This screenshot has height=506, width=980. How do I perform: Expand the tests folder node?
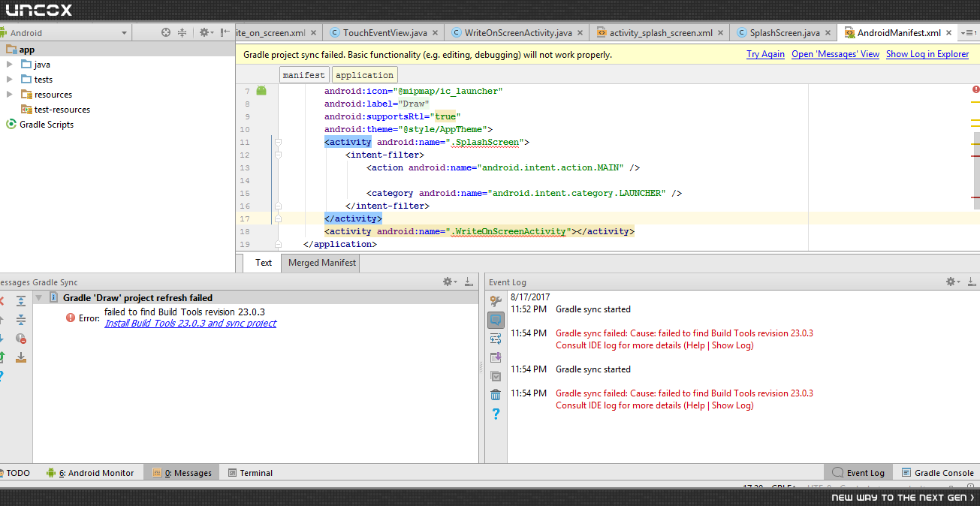click(10, 80)
